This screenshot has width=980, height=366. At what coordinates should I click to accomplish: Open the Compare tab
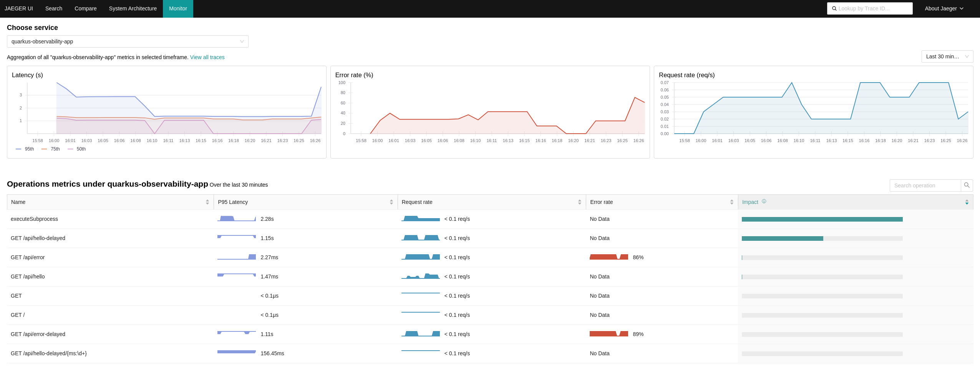pyautogui.click(x=85, y=8)
